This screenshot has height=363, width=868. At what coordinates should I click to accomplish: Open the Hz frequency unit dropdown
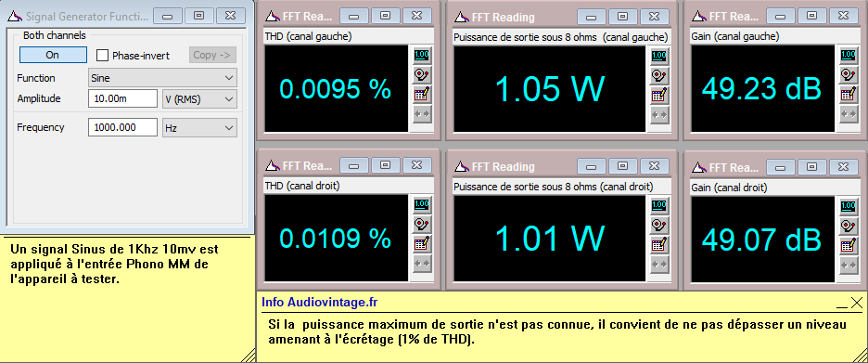pyautogui.click(x=199, y=127)
